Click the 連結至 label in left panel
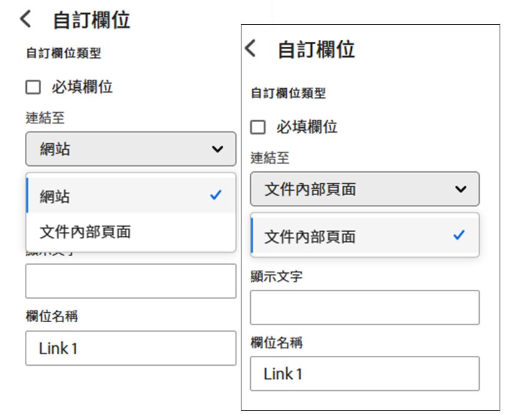This screenshot has width=509, height=420. coord(45,118)
